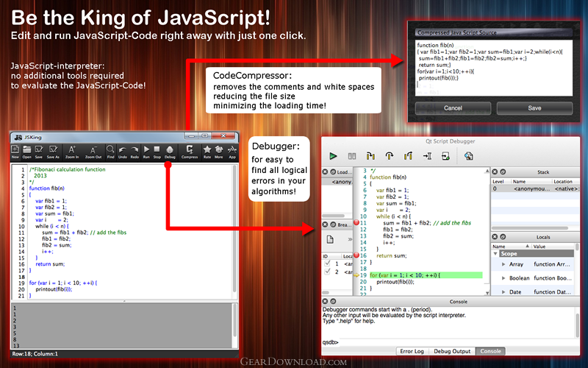The image size is (588, 368).
Task: Stop the script in JSKing
Action: click(x=157, y=152)
